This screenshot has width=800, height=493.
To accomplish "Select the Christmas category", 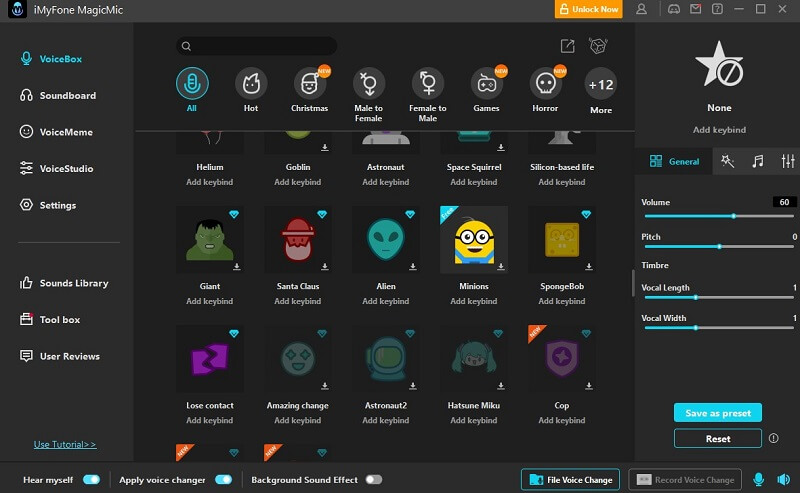I will 309,83.
